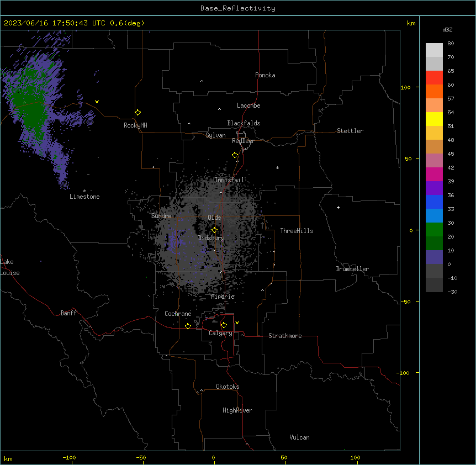Click the Didsbury town label
The image size is (476, 465).
click(x=211, y=238)
